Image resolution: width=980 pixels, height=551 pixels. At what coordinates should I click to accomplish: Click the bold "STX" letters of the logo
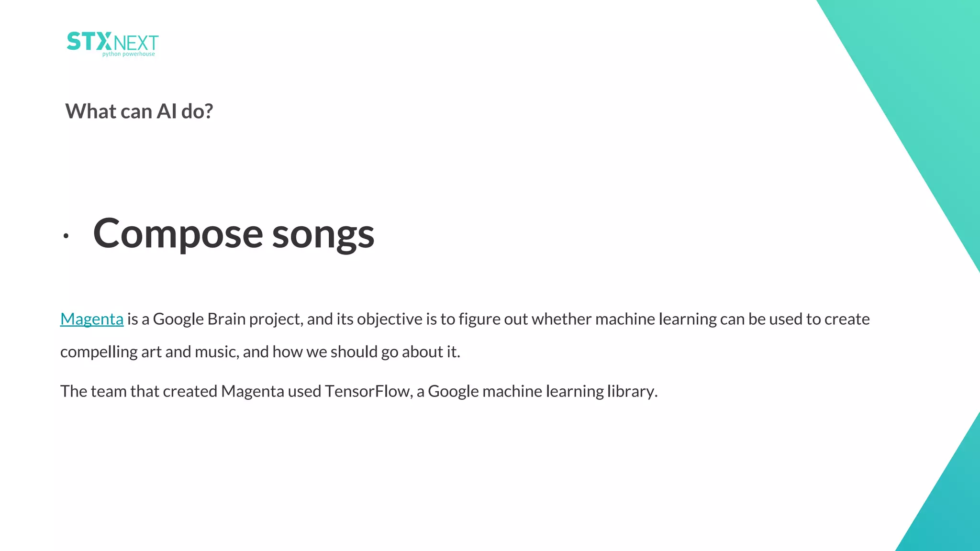[89, 42]
